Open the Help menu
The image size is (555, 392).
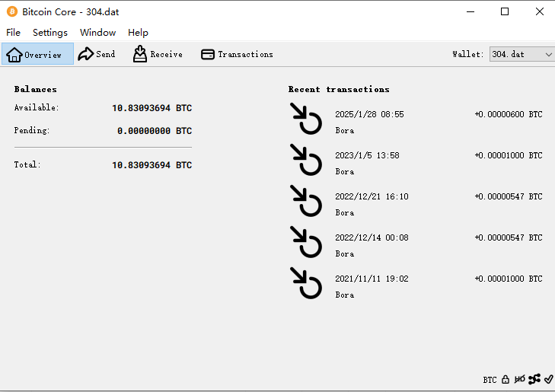click(x=138, y=33)
